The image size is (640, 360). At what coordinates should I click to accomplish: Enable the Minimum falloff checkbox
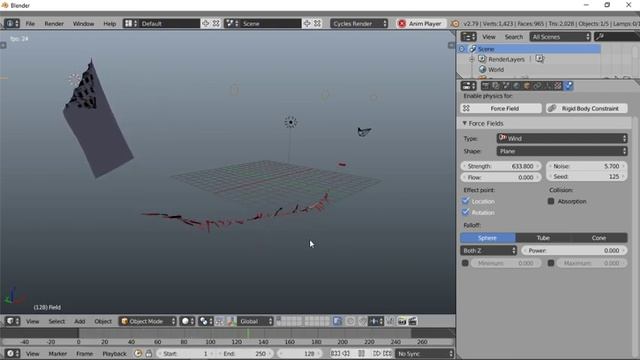(x=465, y=263)
